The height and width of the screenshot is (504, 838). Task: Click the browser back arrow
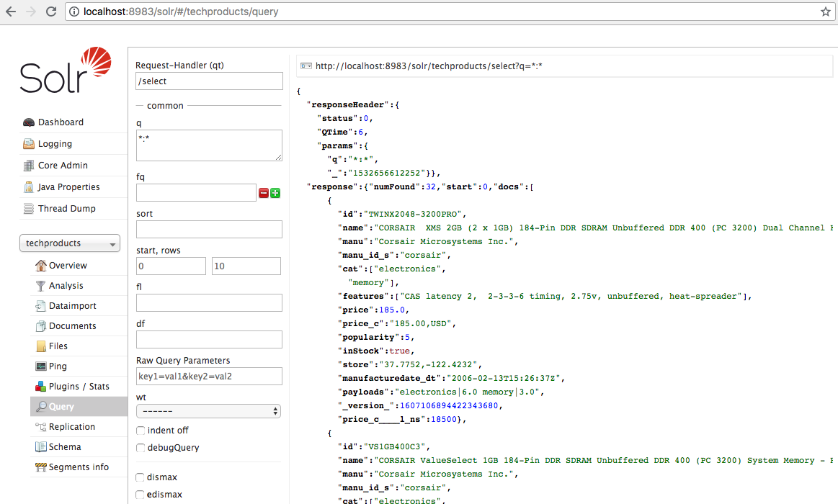[11, 12]
